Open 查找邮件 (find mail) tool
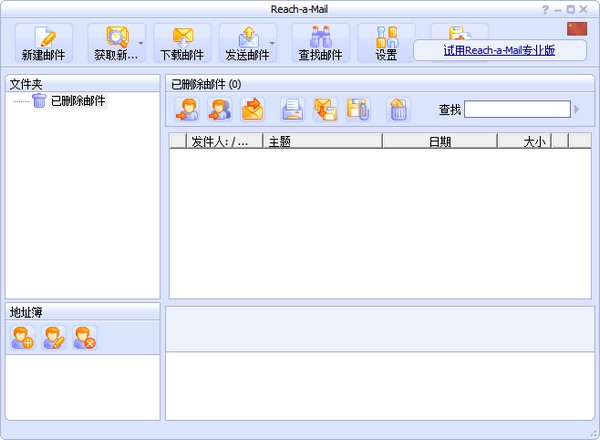 coord(320,43)
